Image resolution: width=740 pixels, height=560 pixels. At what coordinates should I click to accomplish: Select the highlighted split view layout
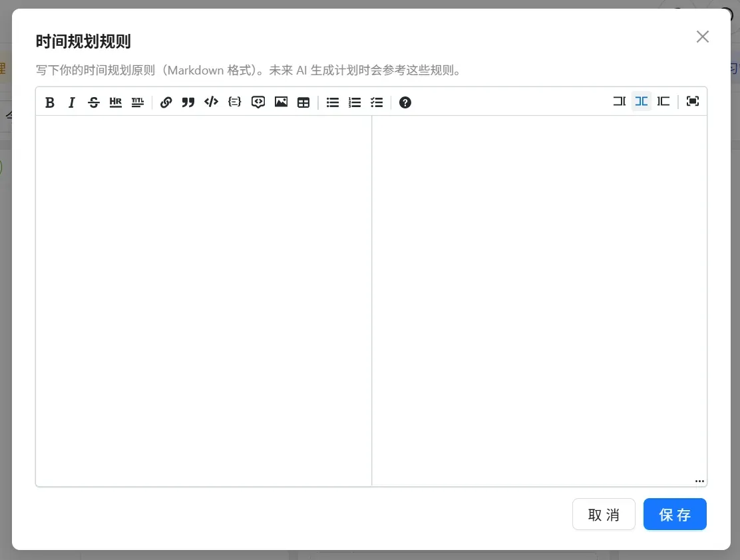642,102
